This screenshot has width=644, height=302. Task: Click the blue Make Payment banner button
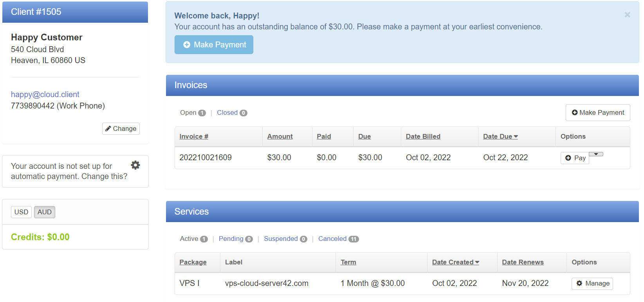(x=214, y=45)
